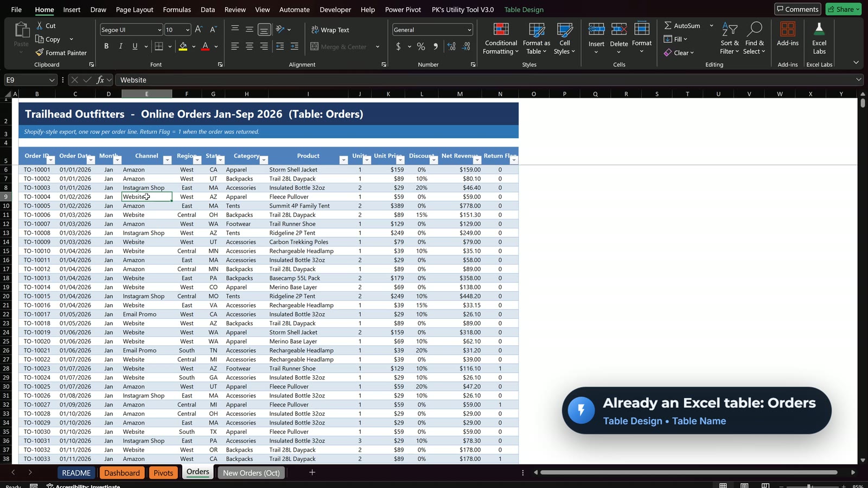Click the Delete cells icon
The width and height of the screenshot is (868, 488).
pyautogui.click(x=619, y=30)
